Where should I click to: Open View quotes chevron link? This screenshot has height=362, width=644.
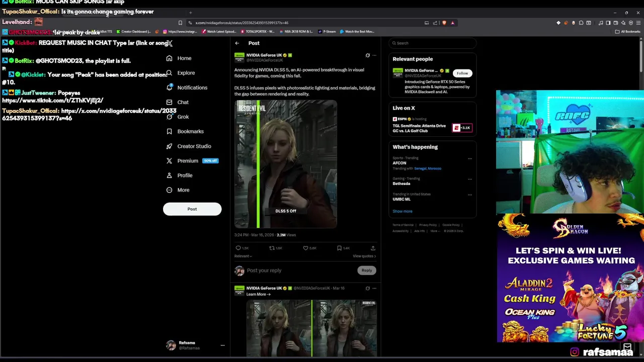[x=364, y=256]
